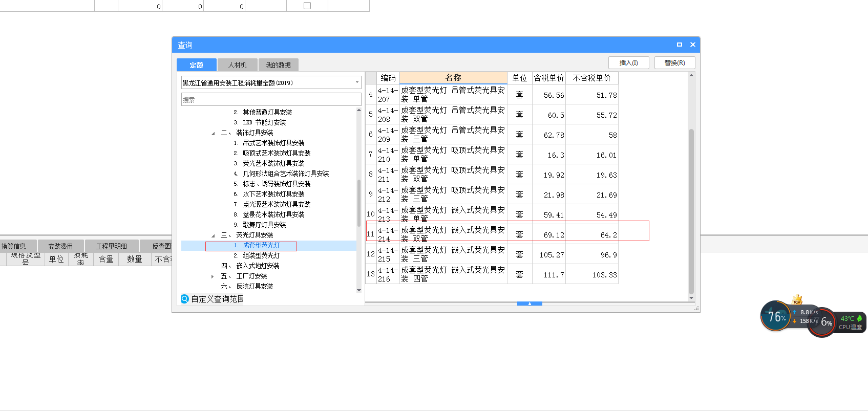Image resolution: width=868 pixels, height=411 pixels.
Task: Click the 不含税单价 column header
Action: click(591, 78)
